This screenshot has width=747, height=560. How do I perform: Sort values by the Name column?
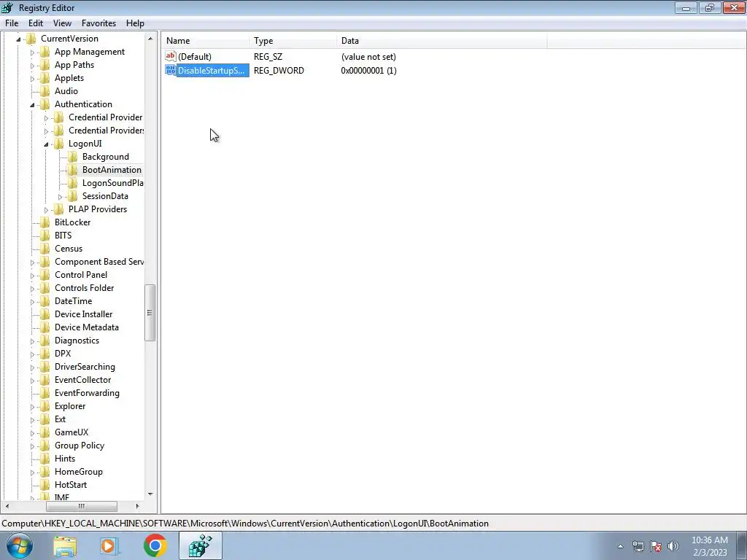[x=205, y=41]
